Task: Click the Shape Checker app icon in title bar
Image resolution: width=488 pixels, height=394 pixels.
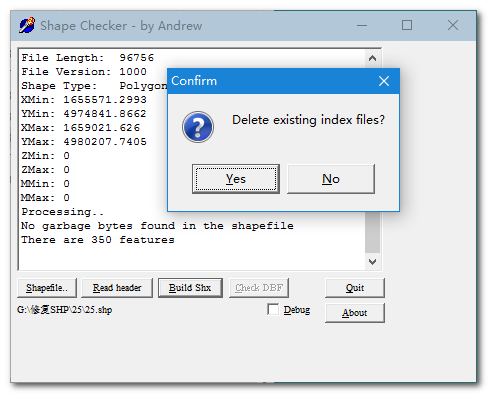Action: point(27,25)
